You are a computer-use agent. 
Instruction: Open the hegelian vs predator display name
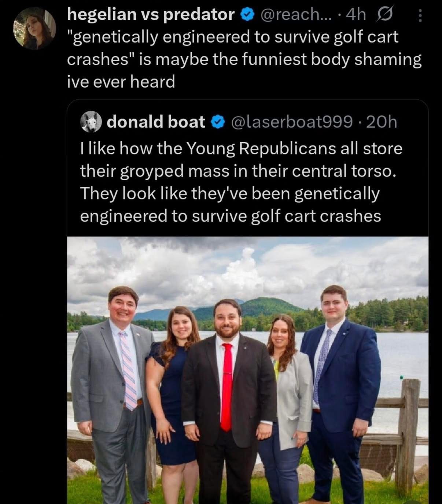point(151,15)
